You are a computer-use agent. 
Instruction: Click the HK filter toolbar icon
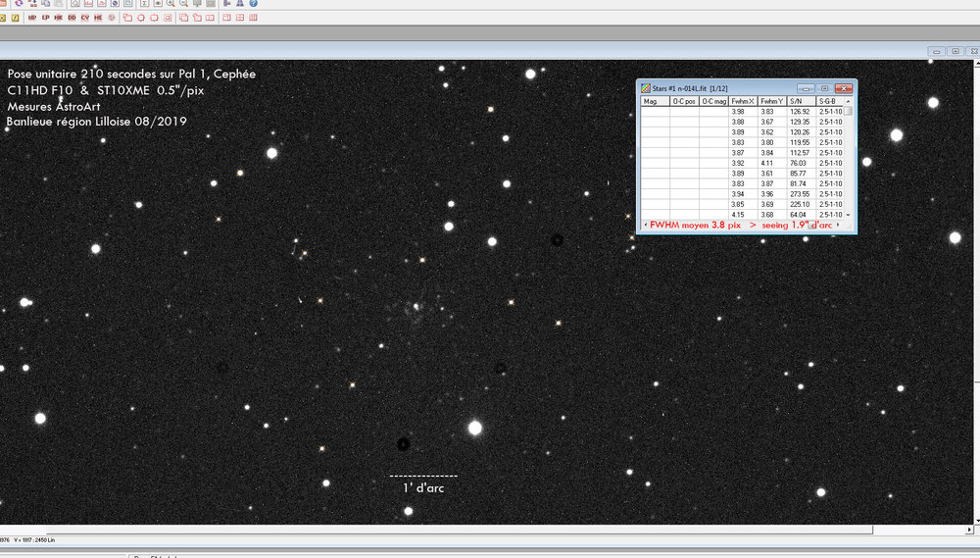pyautogui.click(x=58, y=18)
